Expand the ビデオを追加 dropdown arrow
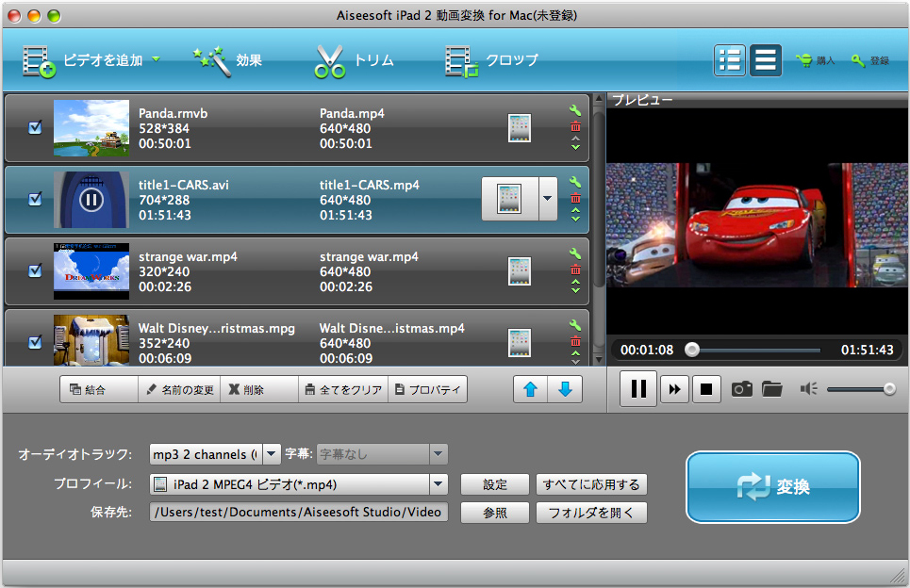Viewport: 910px width, 588px height. coord(156,59)
